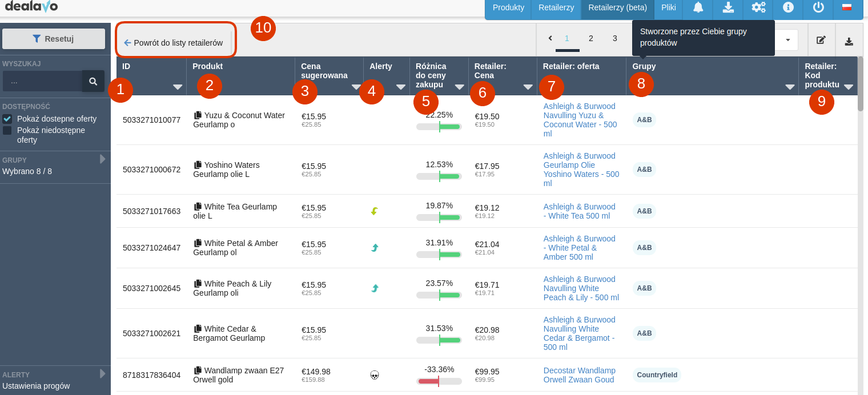Select product ID 5033271017663
Image resolution: width=868 pixels, height=395 pixels.
click(x=151, y=211)
